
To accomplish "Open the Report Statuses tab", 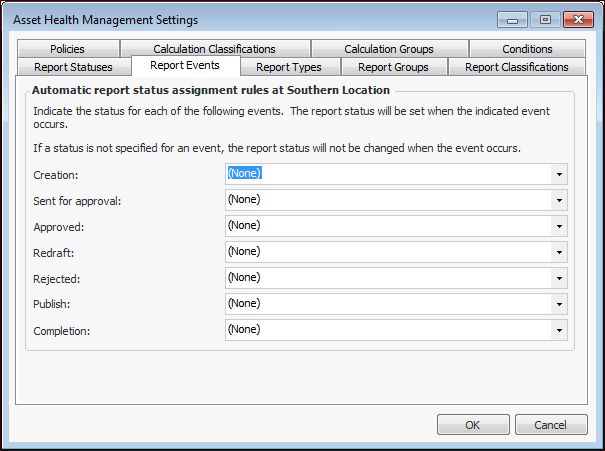I will coord(74,67).
